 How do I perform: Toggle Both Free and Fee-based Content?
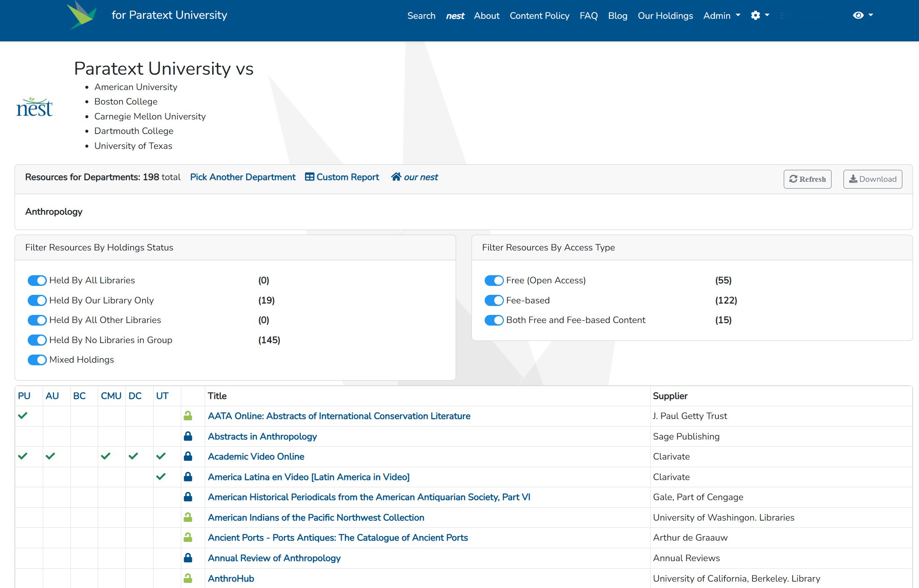(494, 320)
